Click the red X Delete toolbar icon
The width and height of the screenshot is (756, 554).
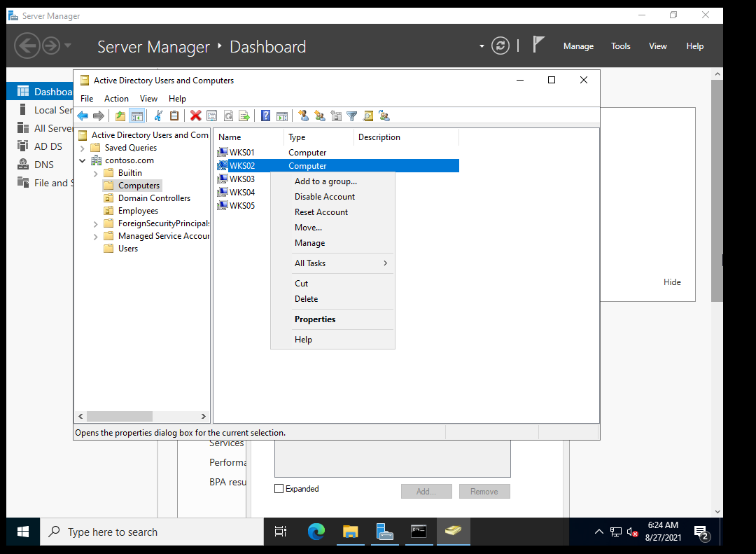coord(195,116)
